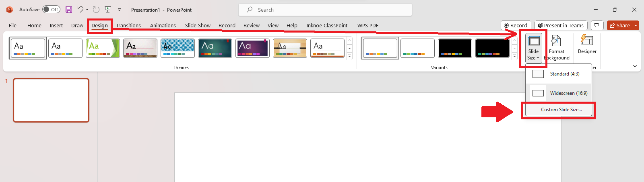
Task: Toggle the AutoSave switch
Action: [52, 10]
